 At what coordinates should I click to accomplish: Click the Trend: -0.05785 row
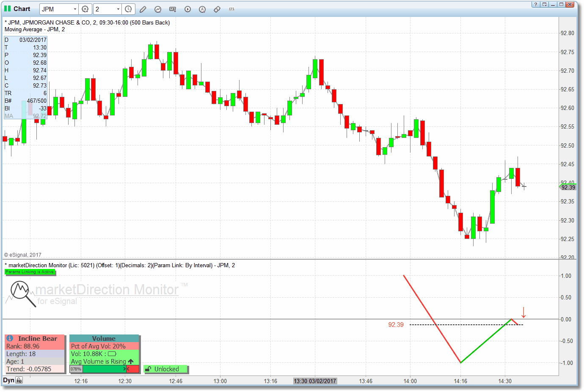click(35, 369)
